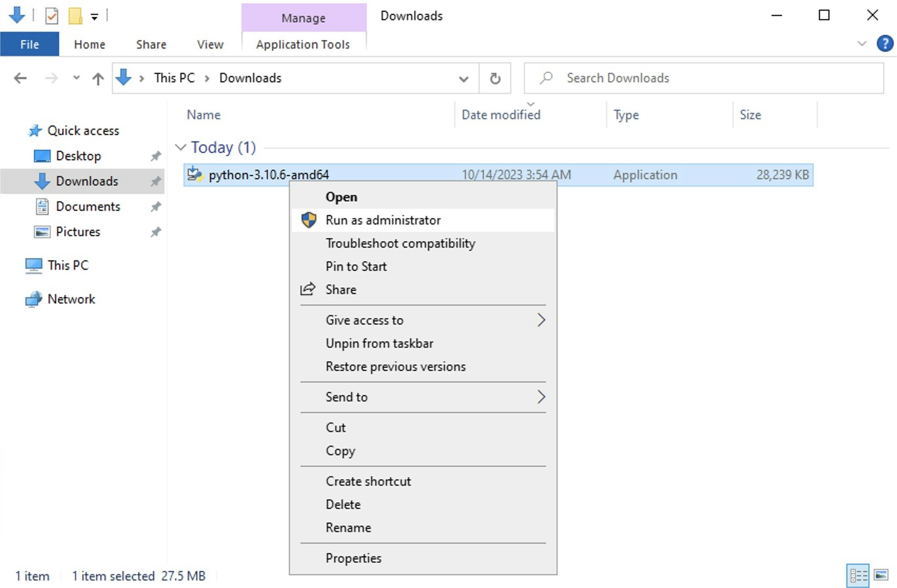
Task: Choose Pin to Start
Action: 423,267
